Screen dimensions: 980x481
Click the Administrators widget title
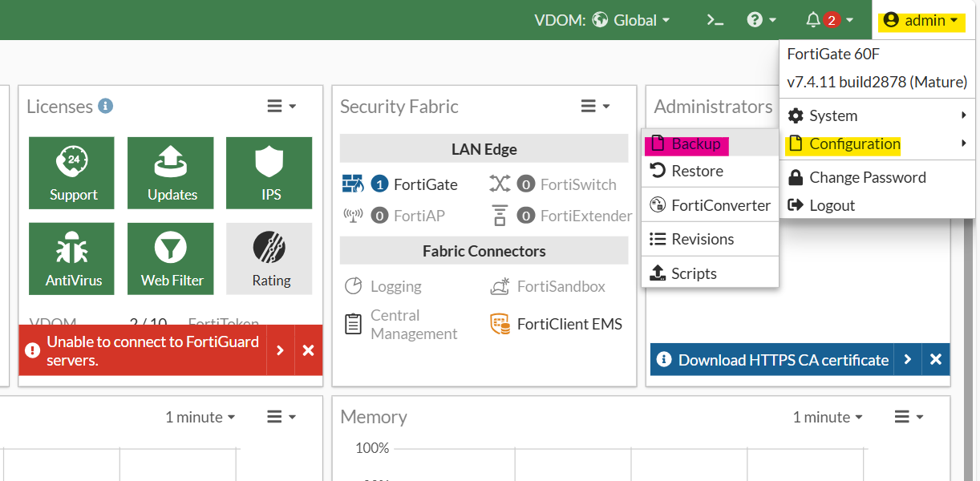pyautogui.click(x=713, y=107)
